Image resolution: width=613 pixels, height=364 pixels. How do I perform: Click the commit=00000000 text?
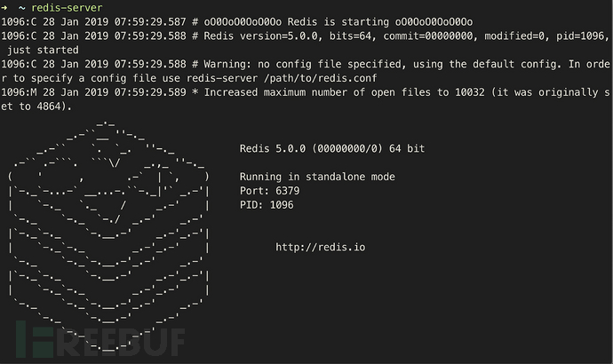coord(427,36)
